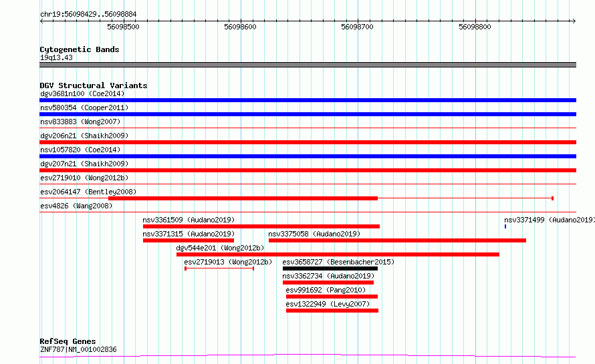
Task: Select the red bar under esv991692
Action: (x=332, y=297)
